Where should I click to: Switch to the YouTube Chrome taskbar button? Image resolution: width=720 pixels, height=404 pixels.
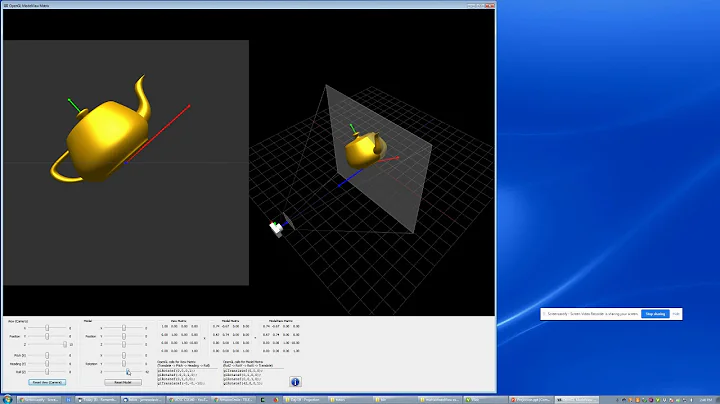188,400
